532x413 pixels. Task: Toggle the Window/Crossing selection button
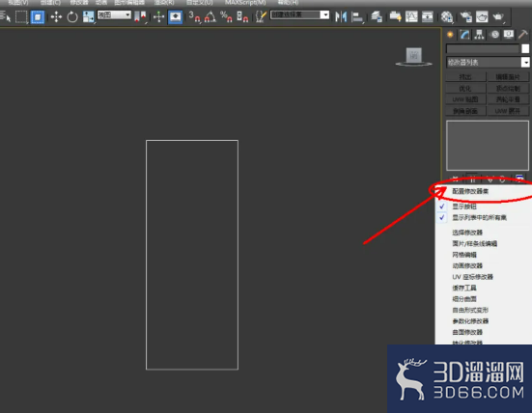[x=38, y=16]
